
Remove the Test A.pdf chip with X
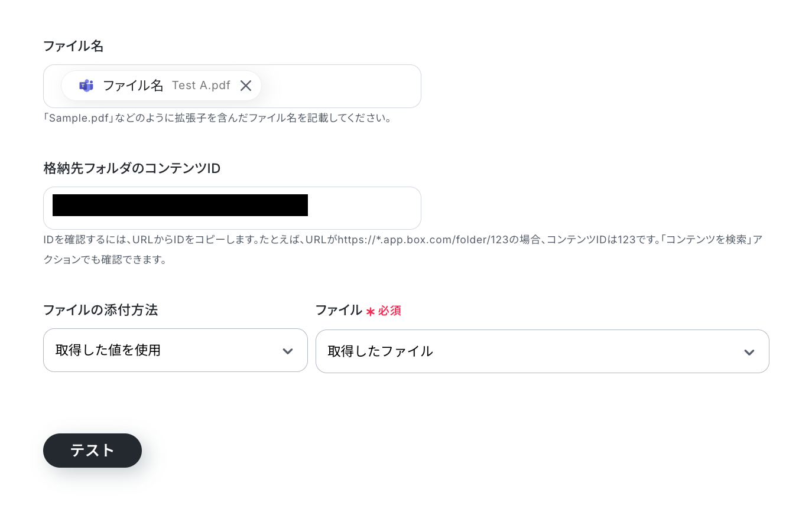[246, 86]
